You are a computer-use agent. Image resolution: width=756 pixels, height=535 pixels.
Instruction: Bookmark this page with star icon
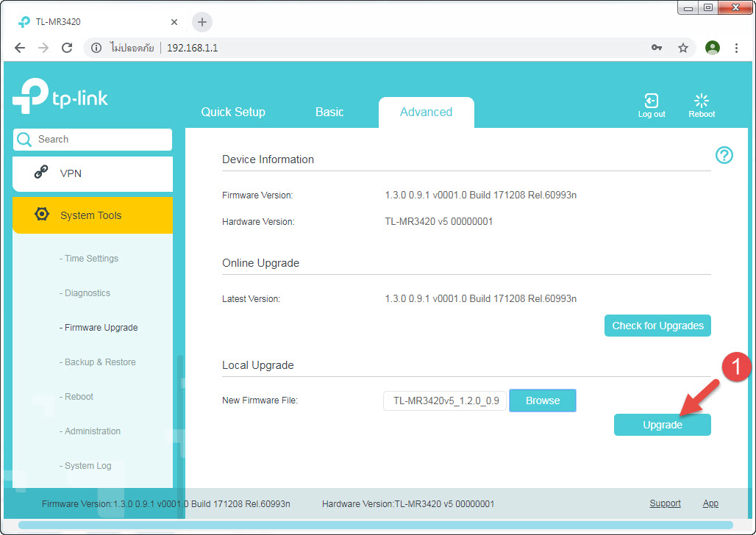click(682, 48)
